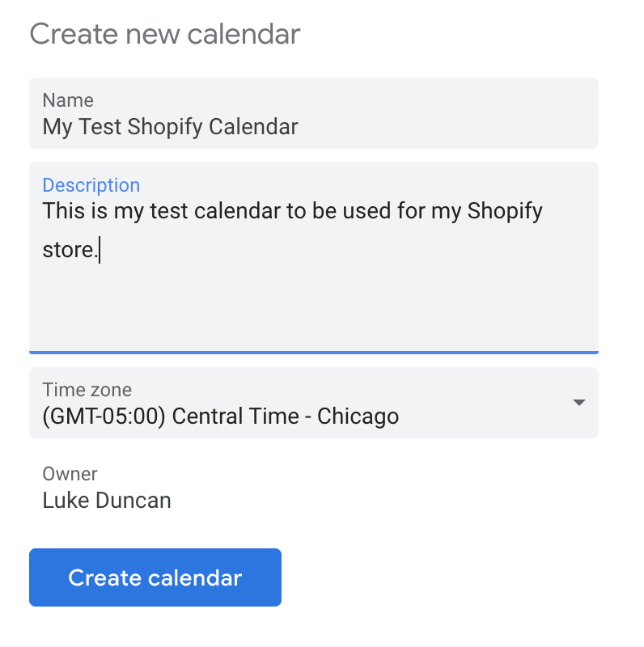Click empty space below description text
This screenshot has height=647, width=644.
click(x=313, y=311)
